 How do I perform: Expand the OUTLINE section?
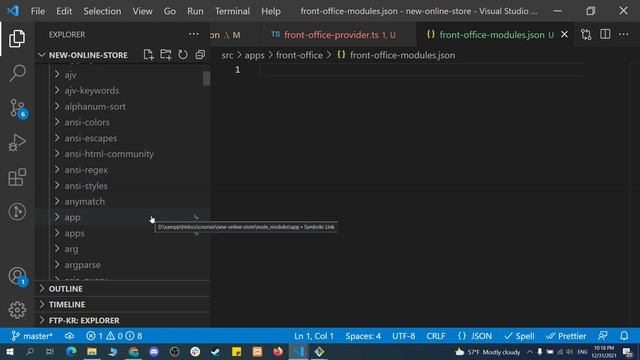click(x=122, y=289)
